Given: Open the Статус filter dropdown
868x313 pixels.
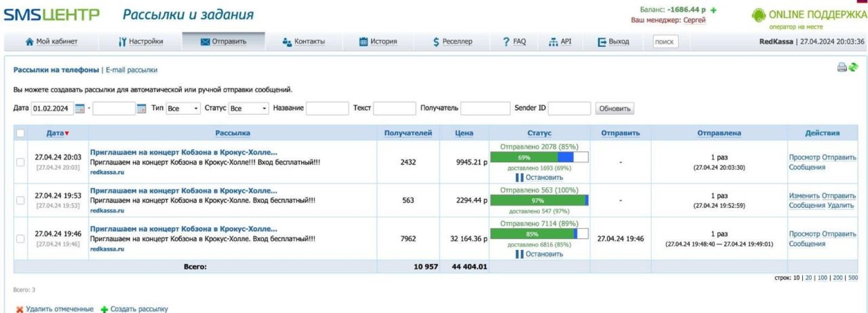Looking at the screenshot, I should click(249, 109).
